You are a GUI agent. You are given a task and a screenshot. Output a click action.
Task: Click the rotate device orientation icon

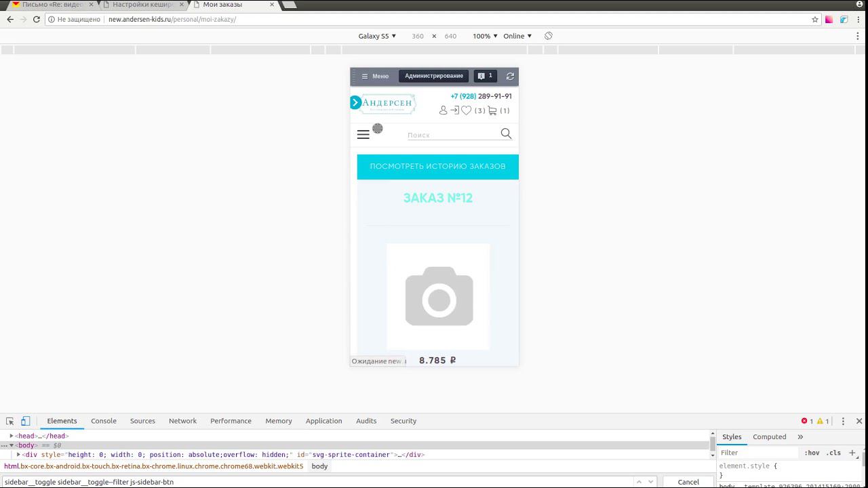549,36
